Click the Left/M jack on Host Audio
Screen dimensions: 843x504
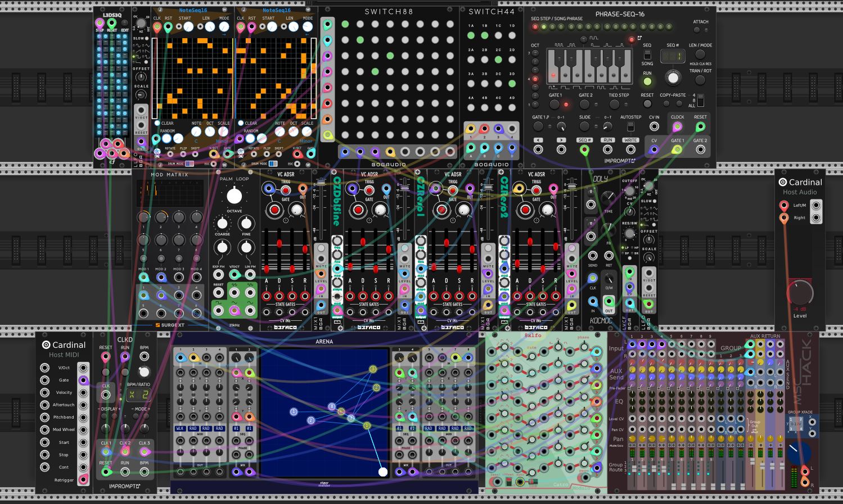pyautogui.click(x=783, y=205)
